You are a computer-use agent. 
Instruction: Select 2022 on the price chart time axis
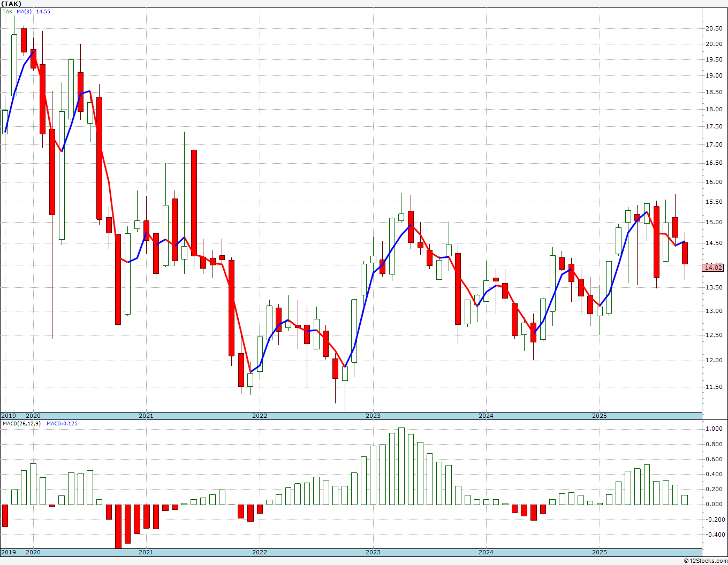[x=260, y=416]
